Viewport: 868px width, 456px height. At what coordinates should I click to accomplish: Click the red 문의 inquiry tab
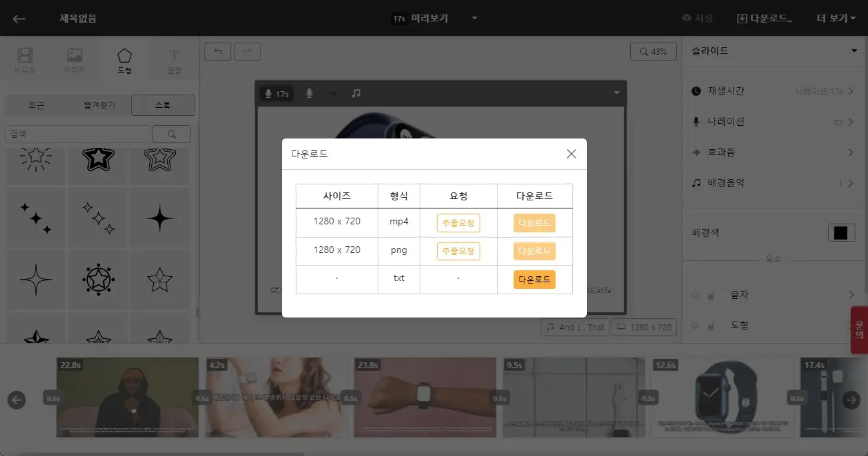[x=859, y=330]
